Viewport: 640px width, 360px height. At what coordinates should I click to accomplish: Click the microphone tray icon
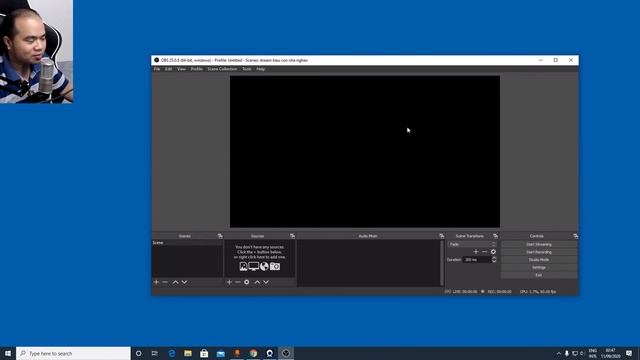point(567,353)
